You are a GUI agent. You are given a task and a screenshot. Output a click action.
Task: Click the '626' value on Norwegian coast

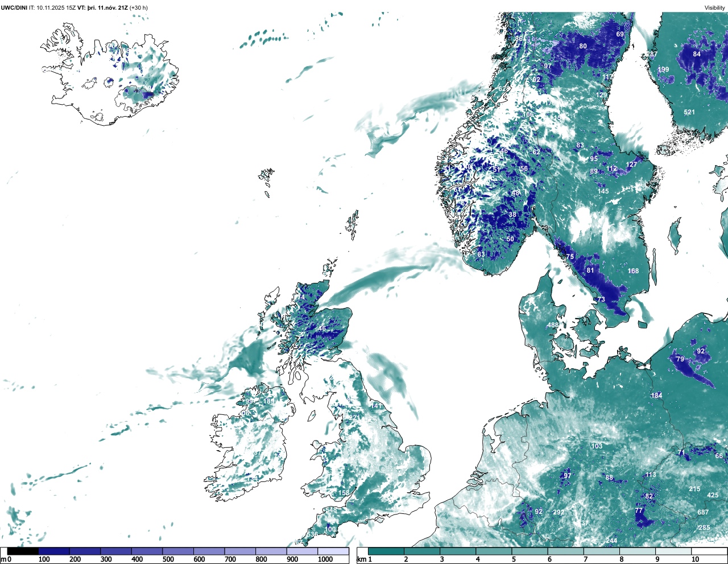504,89
